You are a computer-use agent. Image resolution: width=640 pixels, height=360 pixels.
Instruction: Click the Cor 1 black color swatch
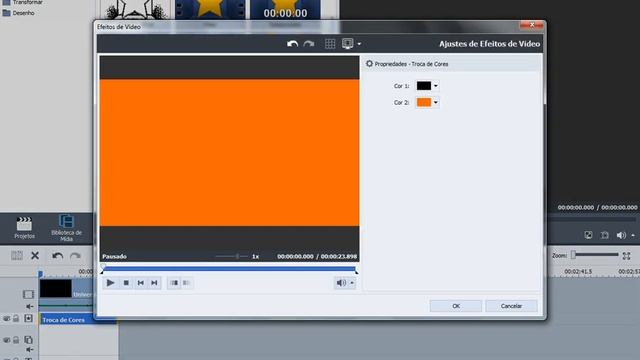pos(424,86)
